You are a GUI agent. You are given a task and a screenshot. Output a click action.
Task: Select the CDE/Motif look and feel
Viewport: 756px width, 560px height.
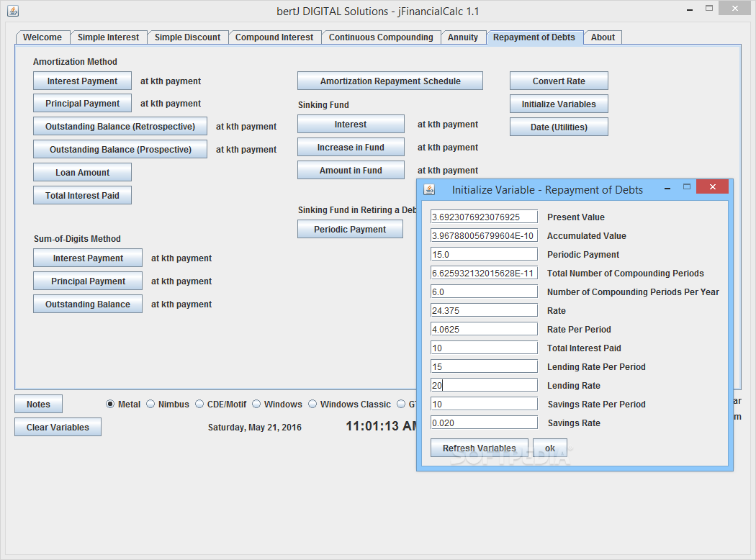[x=221, y=405]
